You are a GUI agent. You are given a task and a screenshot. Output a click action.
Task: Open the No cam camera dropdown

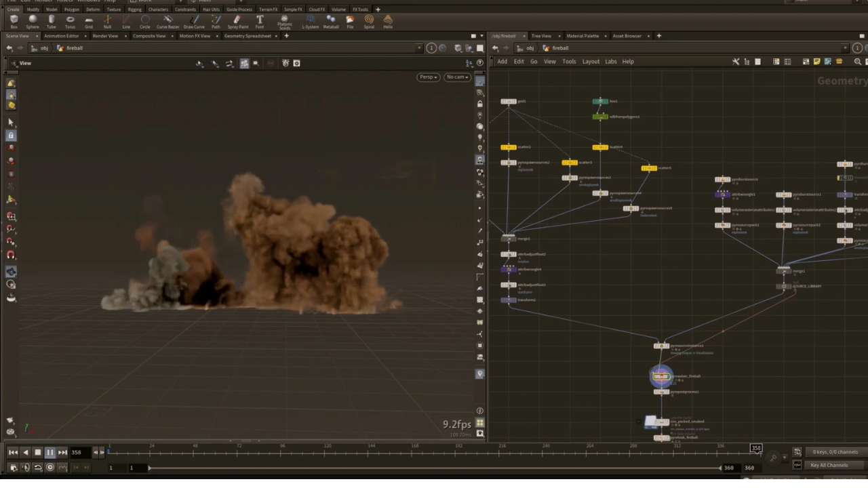coord(457,77)
